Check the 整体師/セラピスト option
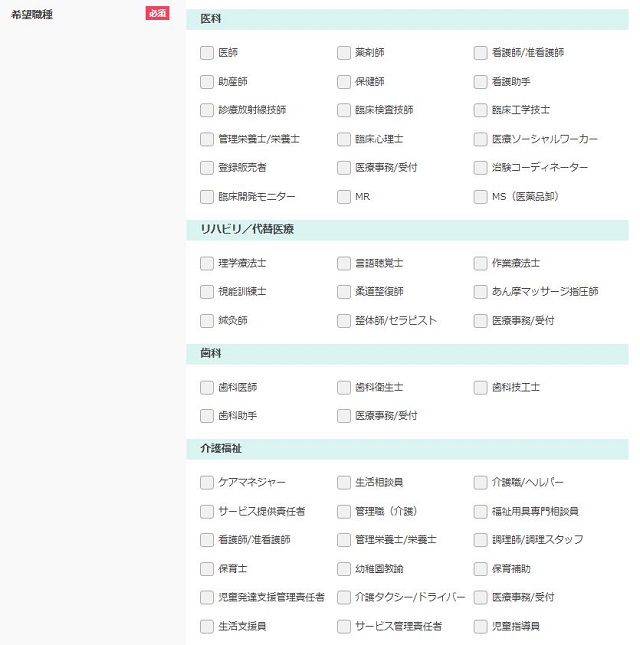The height and width of the screenshot is (645, 640). [343, 320]
